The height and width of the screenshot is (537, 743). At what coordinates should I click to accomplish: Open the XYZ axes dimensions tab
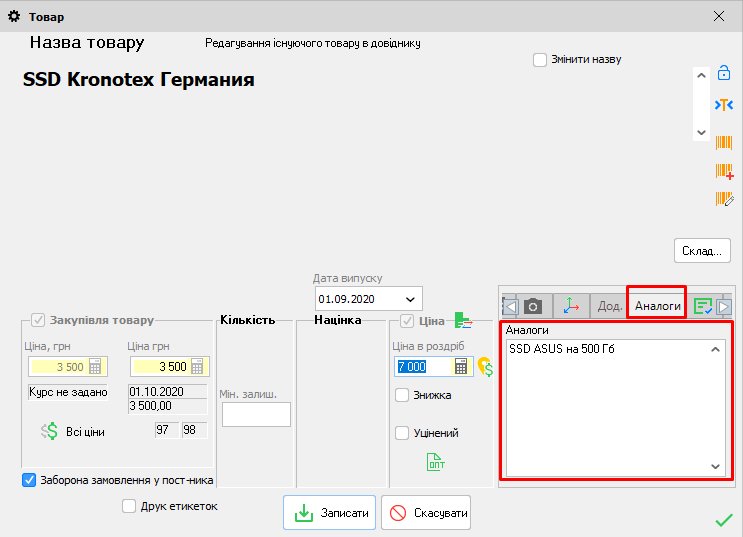pyautogui.click(x=570, y=306)
